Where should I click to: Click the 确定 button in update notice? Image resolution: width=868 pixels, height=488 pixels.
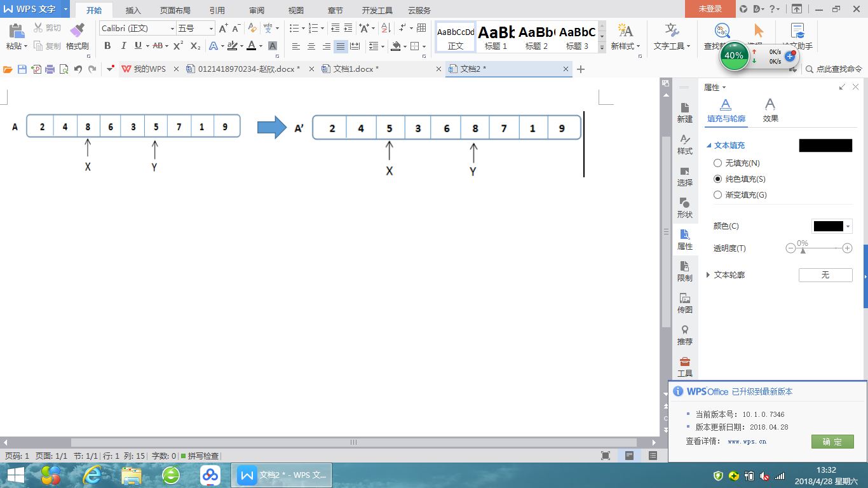point(832,442)
